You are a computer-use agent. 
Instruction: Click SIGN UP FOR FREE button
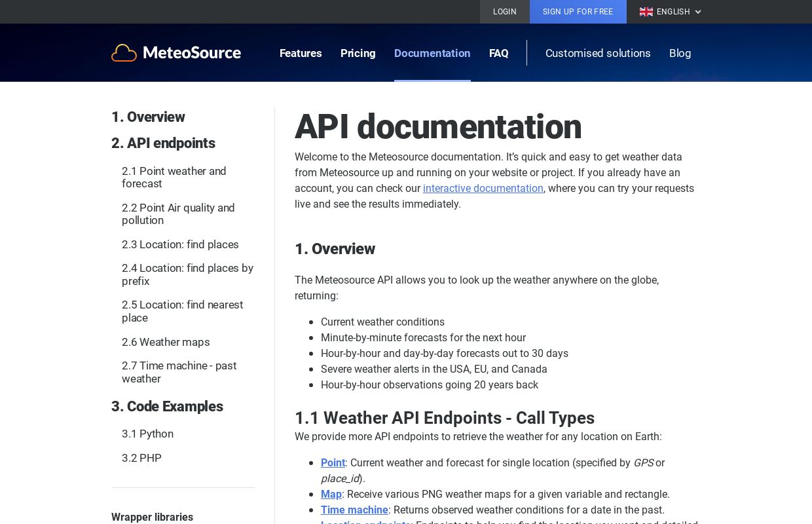pos(578,12)
